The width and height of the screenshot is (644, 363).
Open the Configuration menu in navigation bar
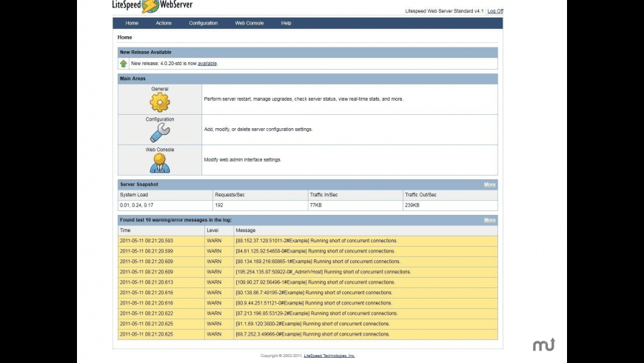tap(204, 23)
